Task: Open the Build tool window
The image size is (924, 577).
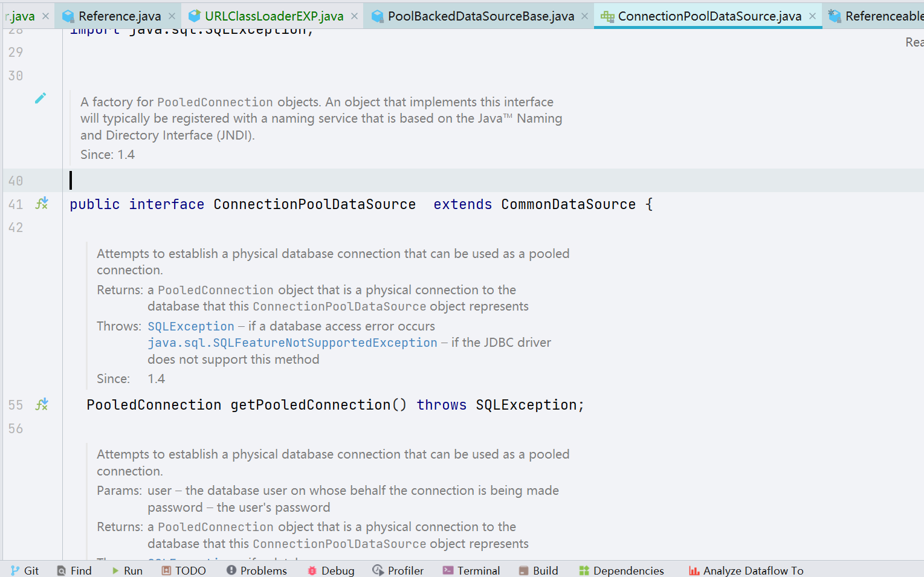Action: [538, 570]
